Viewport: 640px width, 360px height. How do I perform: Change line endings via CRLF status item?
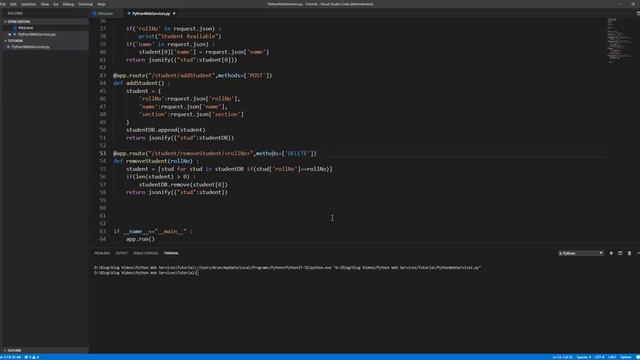point(612,357)
